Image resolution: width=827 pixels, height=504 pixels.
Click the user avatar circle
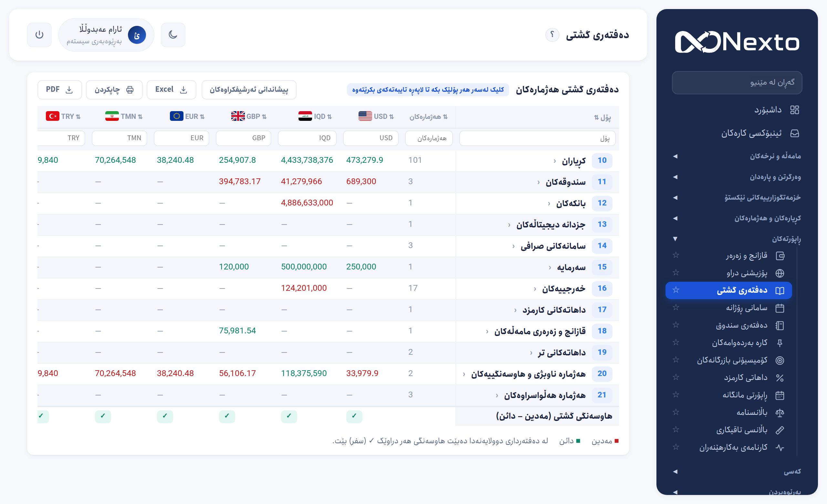(x=137, y=35)
